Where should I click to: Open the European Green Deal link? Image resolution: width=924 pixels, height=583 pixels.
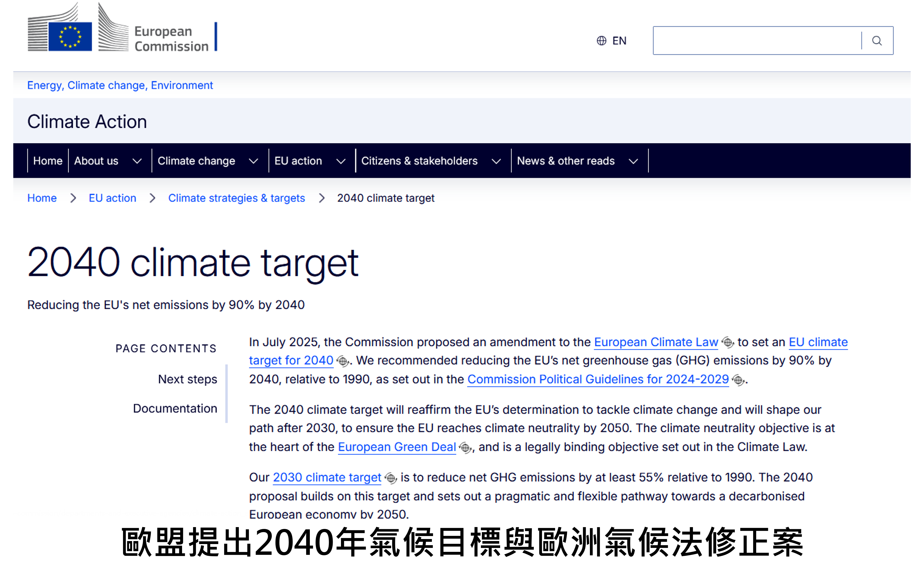coord(397,447)
